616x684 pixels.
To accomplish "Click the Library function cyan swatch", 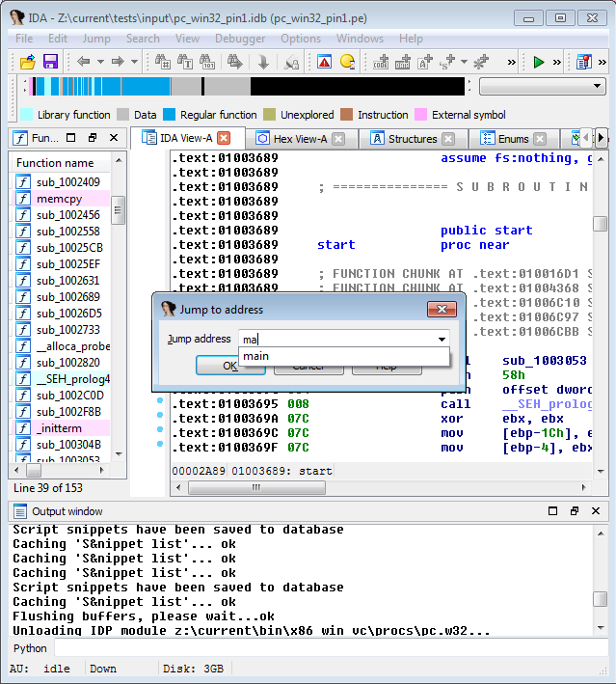I will coord(27,115).
